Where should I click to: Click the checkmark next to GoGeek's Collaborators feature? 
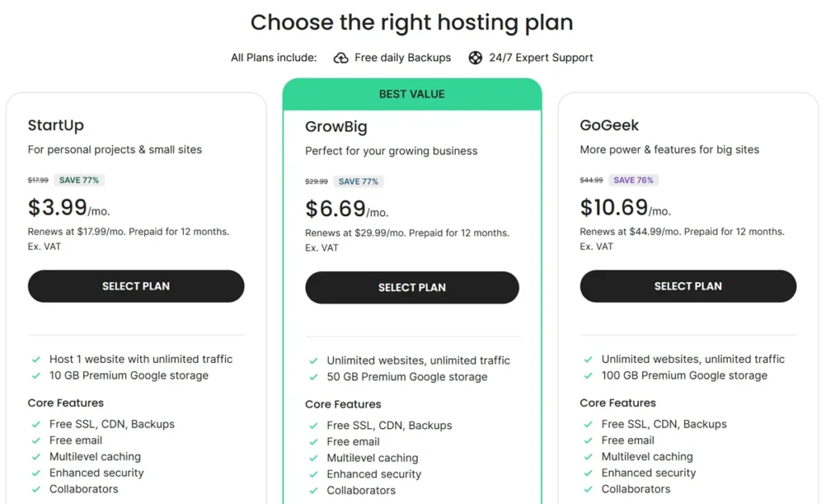click(590, 489)
